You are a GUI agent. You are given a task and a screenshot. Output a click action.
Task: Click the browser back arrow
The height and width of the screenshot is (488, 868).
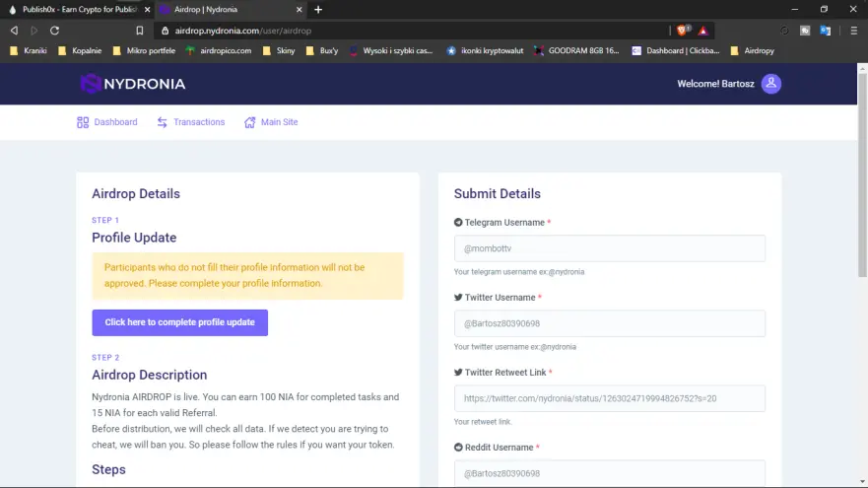[x=15, y=31]
